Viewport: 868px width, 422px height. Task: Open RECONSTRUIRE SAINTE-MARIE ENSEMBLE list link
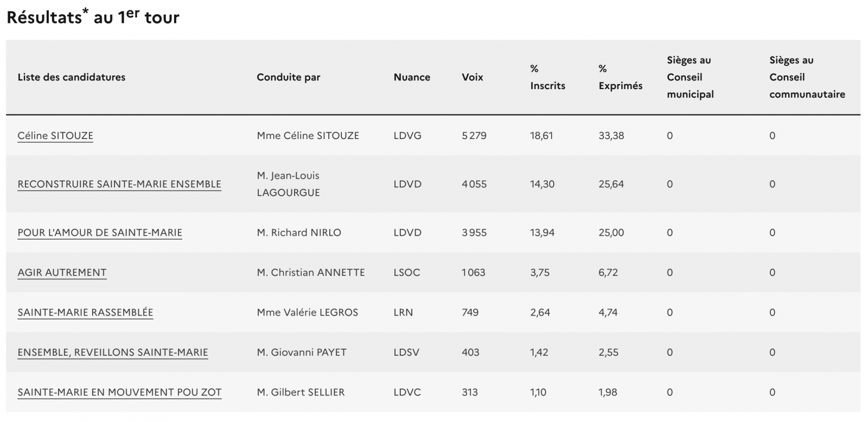(x=119, y=184)
